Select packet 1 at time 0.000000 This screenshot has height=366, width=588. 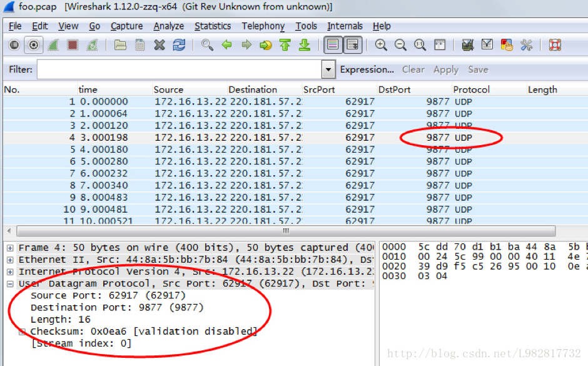[295, 101]
